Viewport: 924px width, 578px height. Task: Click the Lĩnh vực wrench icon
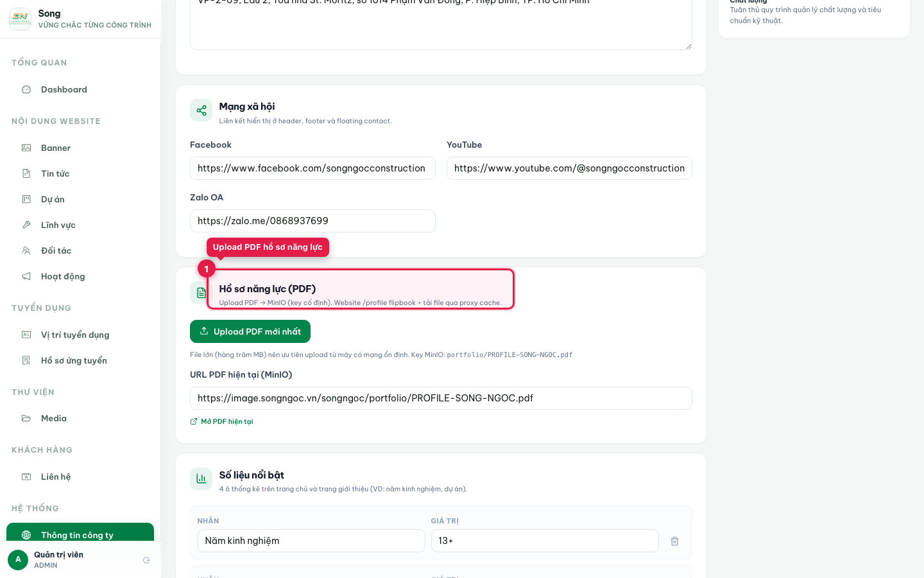26,225
